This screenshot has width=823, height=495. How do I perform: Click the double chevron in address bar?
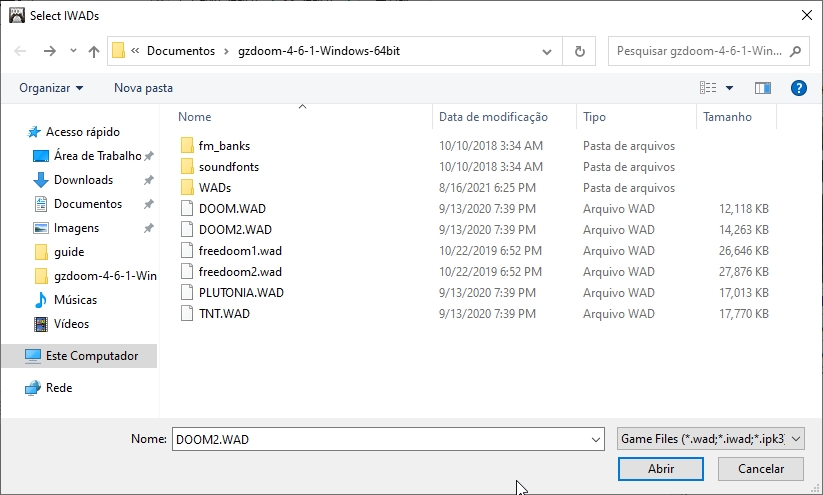(x=135, y=51)
